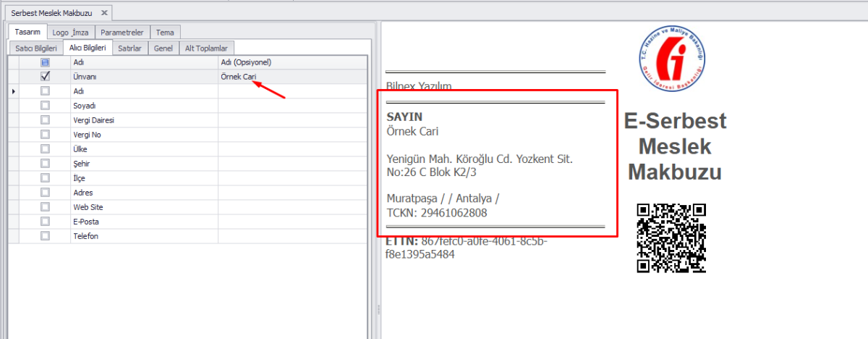Select the Tema tab
This screenshot has width=868, height=339.
(x=165, y=33)
